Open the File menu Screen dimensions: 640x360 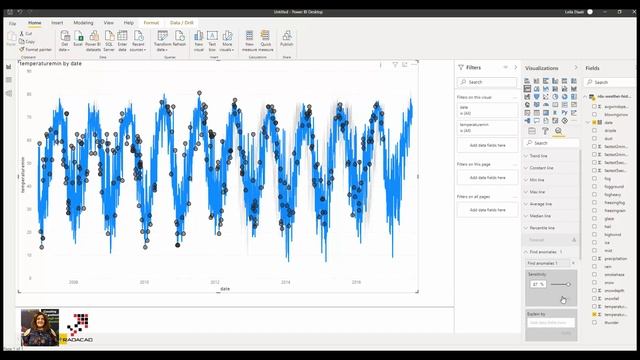[13, 24]
